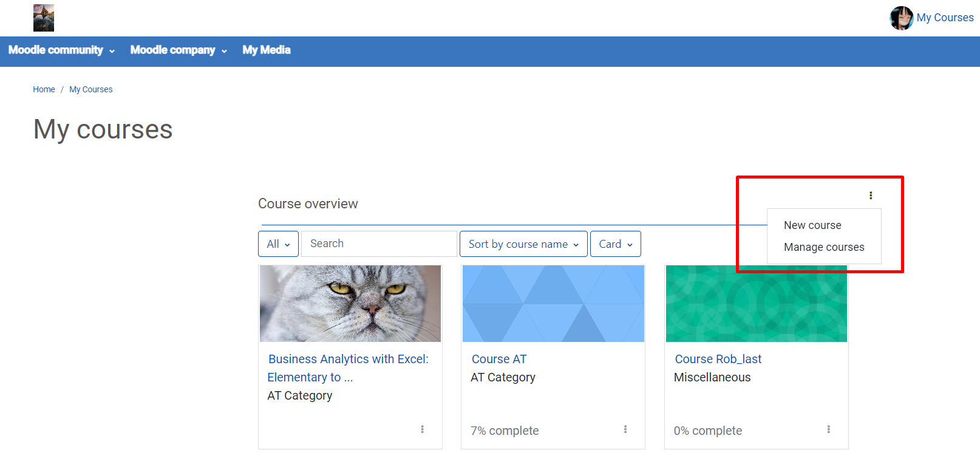Open the Course AT link
980x464 pixels.
coord(499,359)
